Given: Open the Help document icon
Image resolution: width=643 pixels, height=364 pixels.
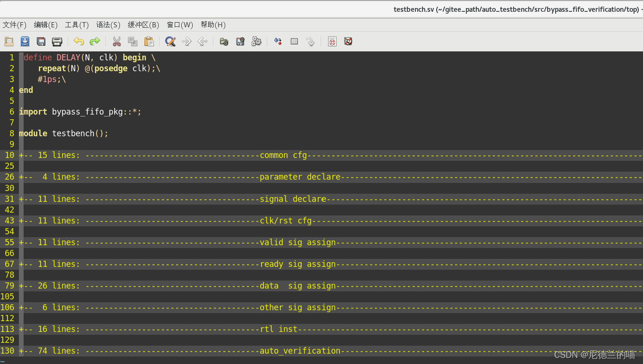Looking at the screenshot, I should click(x=332, y=41).
